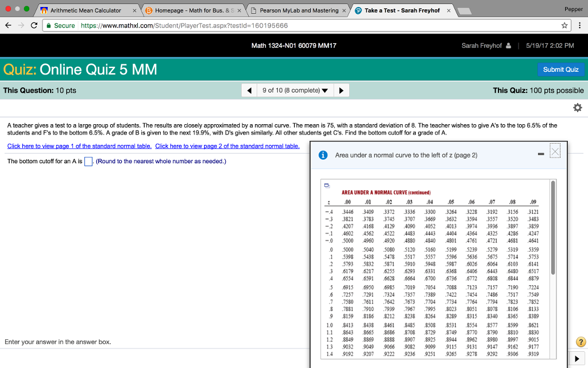
Task: Open the quiz settings gear
Action: [577, 108]
